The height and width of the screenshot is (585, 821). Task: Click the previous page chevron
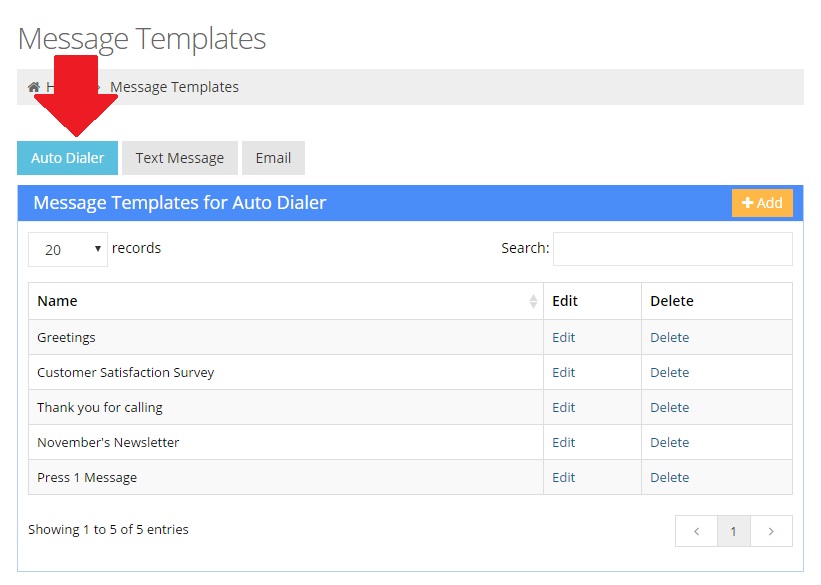697,531
